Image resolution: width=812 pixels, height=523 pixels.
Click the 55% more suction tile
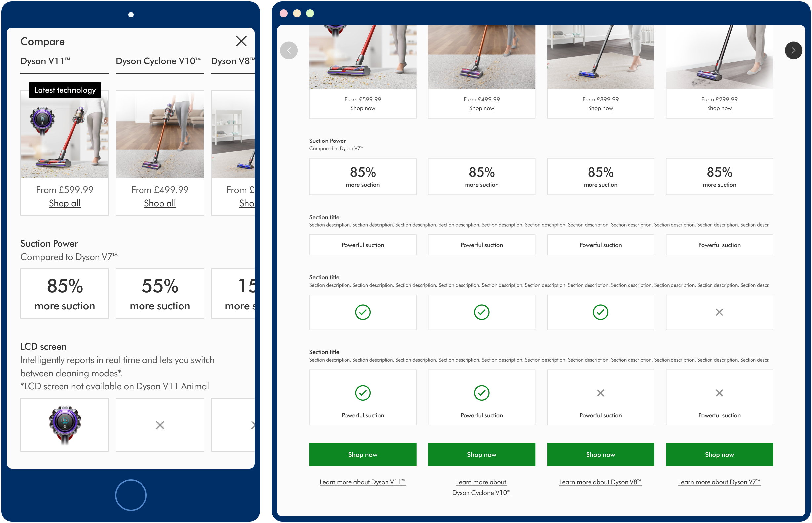click(160, 294)
